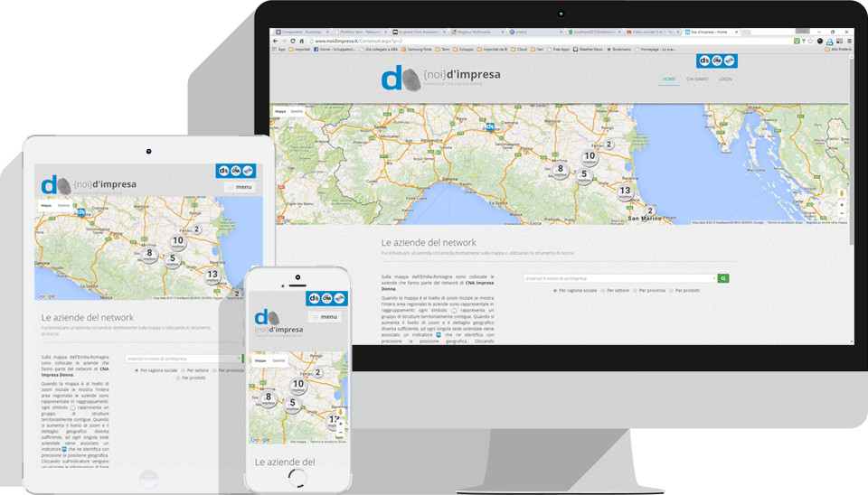Zoom in with the desktop map plus button
The image size is (868, 495).
point(843,205)
